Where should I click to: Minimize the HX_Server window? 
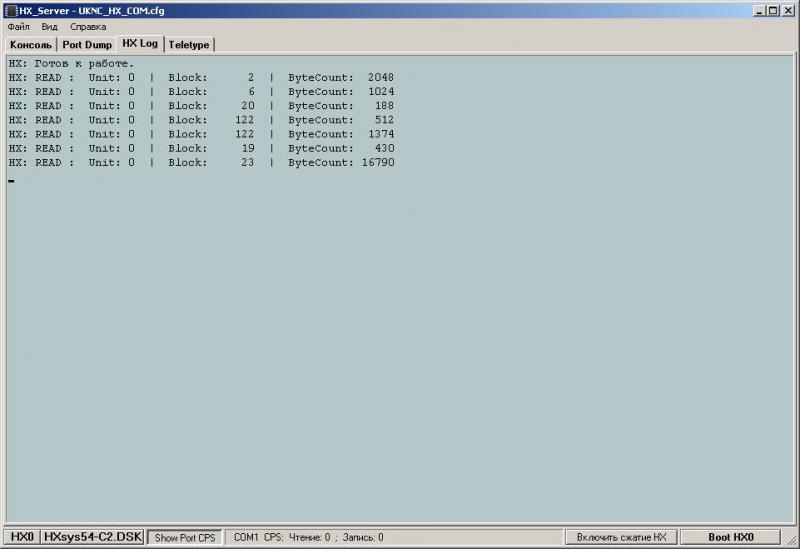[x=760, y=10]
